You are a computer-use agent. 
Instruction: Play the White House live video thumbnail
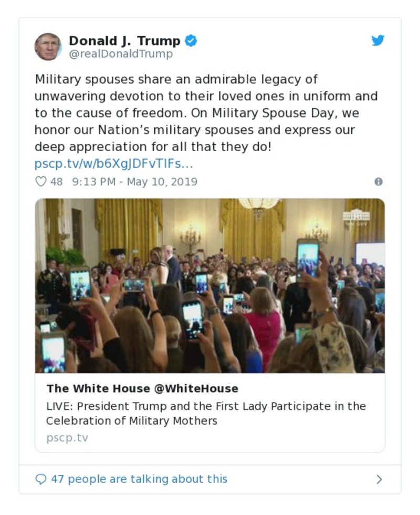tap(210, 286)
